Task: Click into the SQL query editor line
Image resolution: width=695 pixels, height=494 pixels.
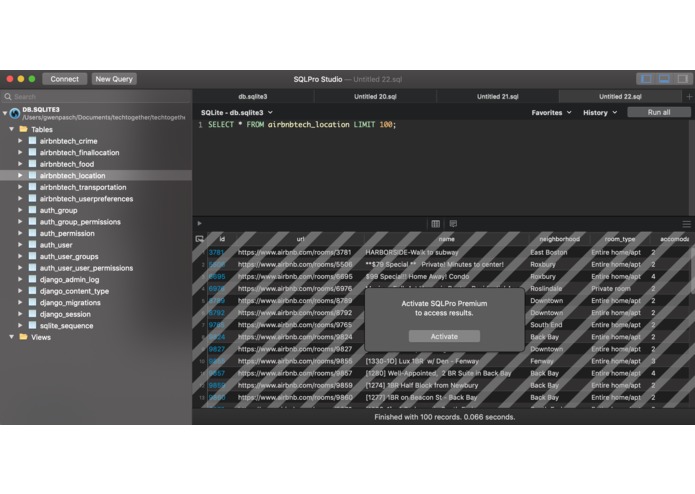Action: click(302, 124)
